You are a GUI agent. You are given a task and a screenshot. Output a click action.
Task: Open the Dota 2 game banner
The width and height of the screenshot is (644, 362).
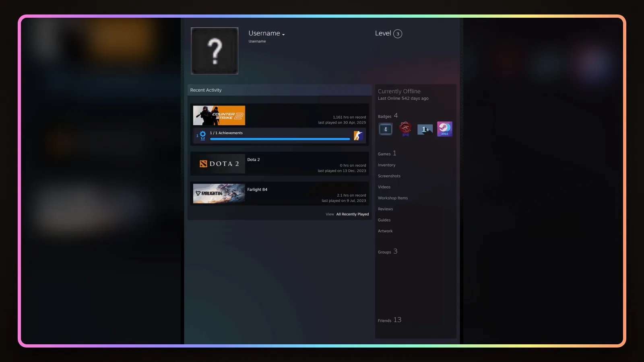click(x=219, y=164)
